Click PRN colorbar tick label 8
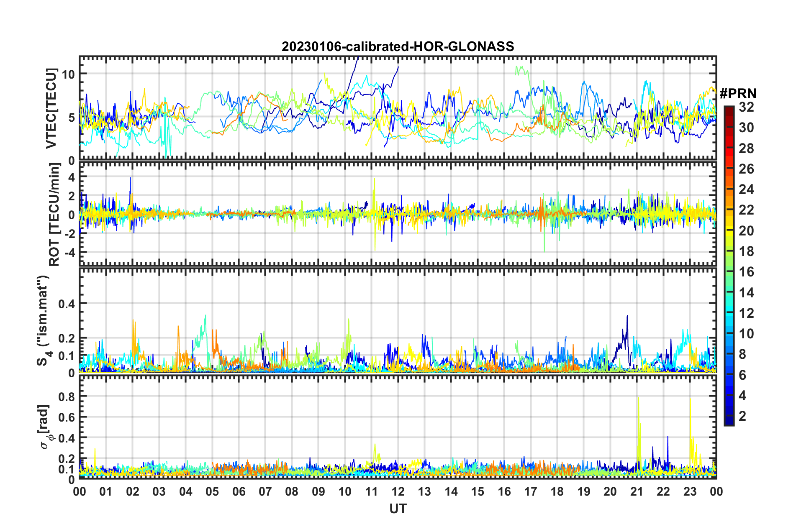The width and height of the screenshot is (796, 532). click(742, 354)
